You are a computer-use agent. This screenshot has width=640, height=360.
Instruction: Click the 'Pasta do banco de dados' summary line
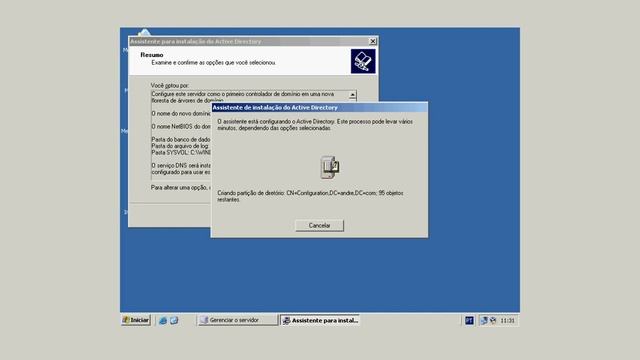click(181, 140)
